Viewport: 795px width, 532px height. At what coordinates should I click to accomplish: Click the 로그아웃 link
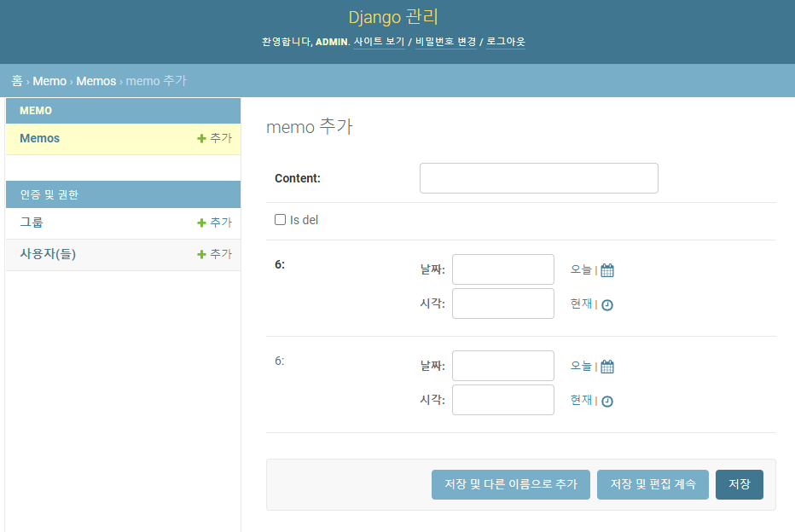pos(506,42)
